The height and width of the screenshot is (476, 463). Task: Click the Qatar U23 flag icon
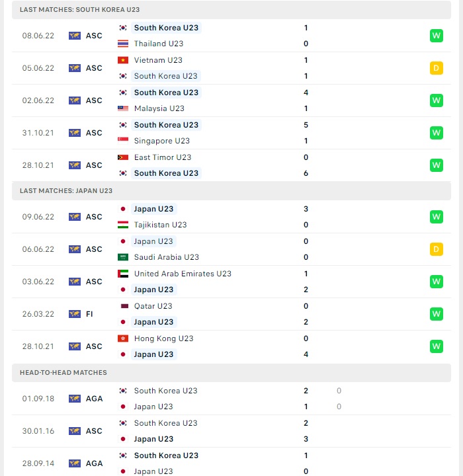[x=124, y=306]
